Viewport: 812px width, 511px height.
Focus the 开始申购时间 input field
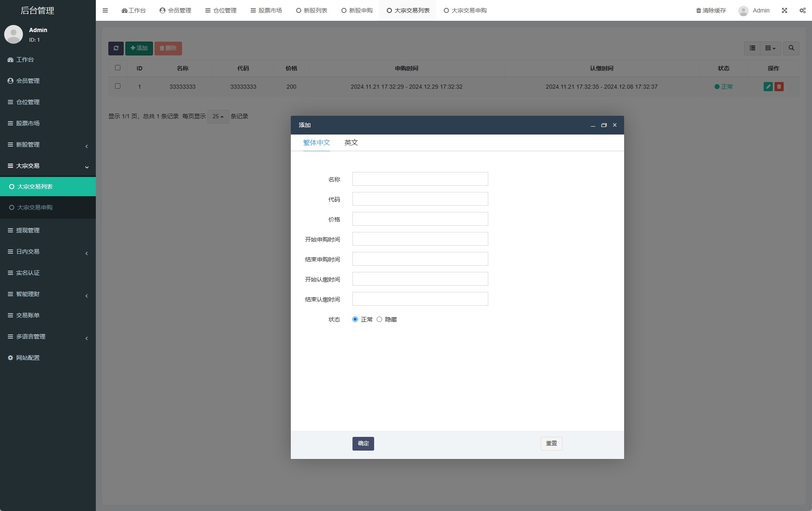click(420, 239)
